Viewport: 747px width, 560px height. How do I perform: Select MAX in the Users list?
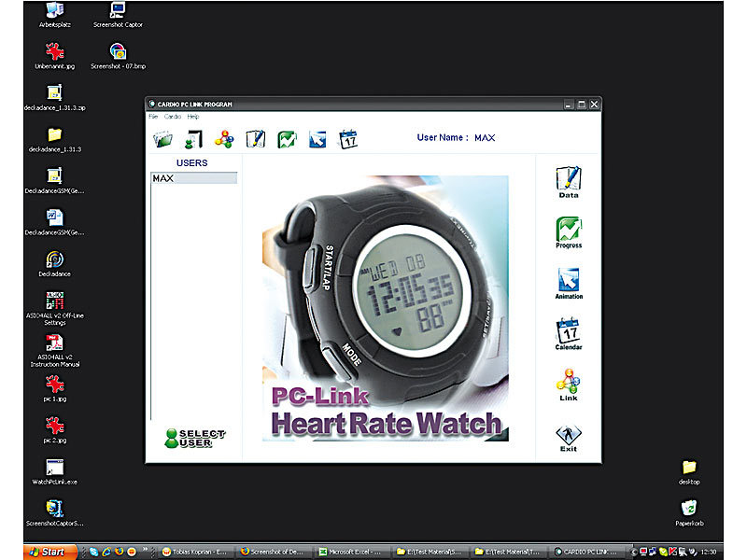tap(194, 178)
